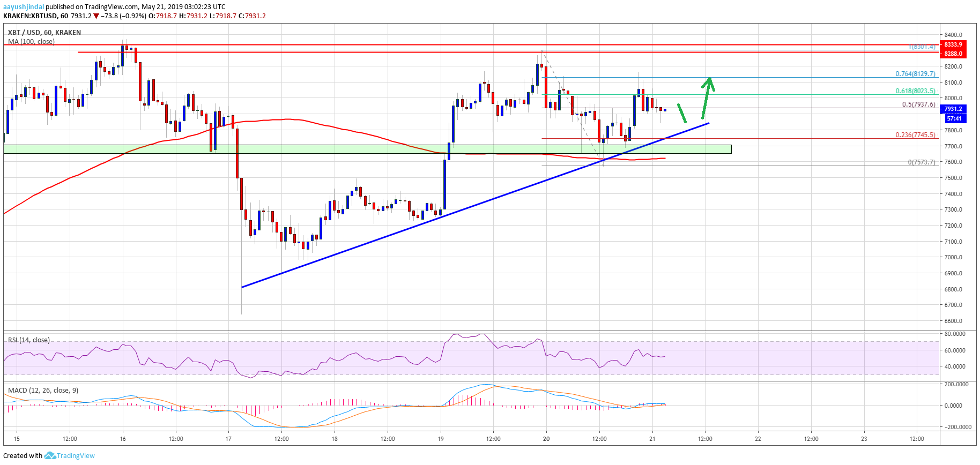Click the TradingView cloud logo icon

(50, 456)
